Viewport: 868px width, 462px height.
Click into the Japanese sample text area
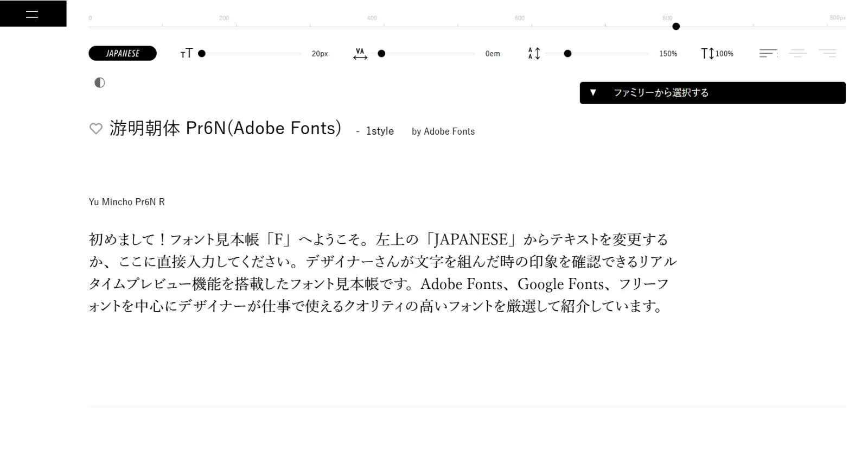tap(380, 273)
